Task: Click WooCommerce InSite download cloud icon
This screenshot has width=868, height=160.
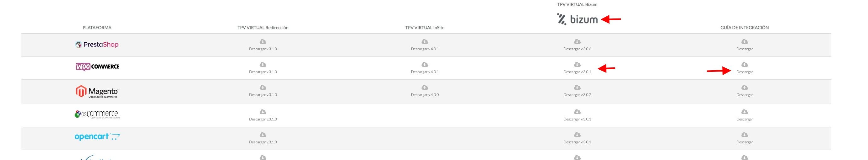Action: pos(425,64)
